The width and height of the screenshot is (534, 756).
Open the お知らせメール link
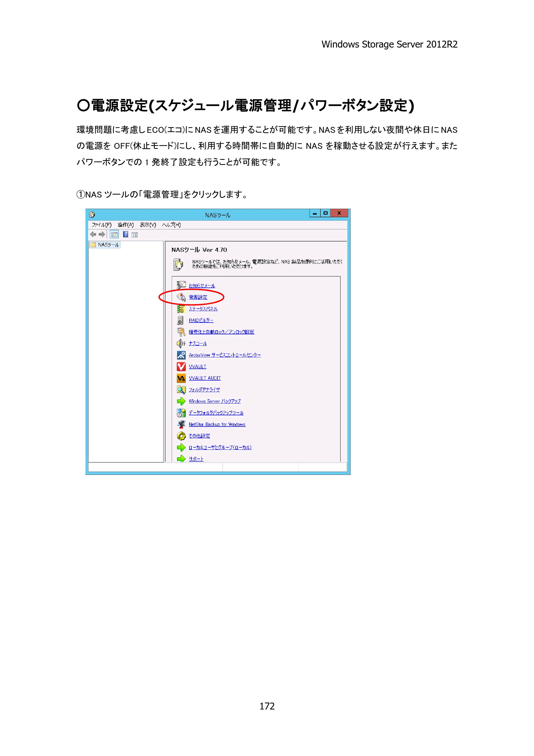pos(202,285)
